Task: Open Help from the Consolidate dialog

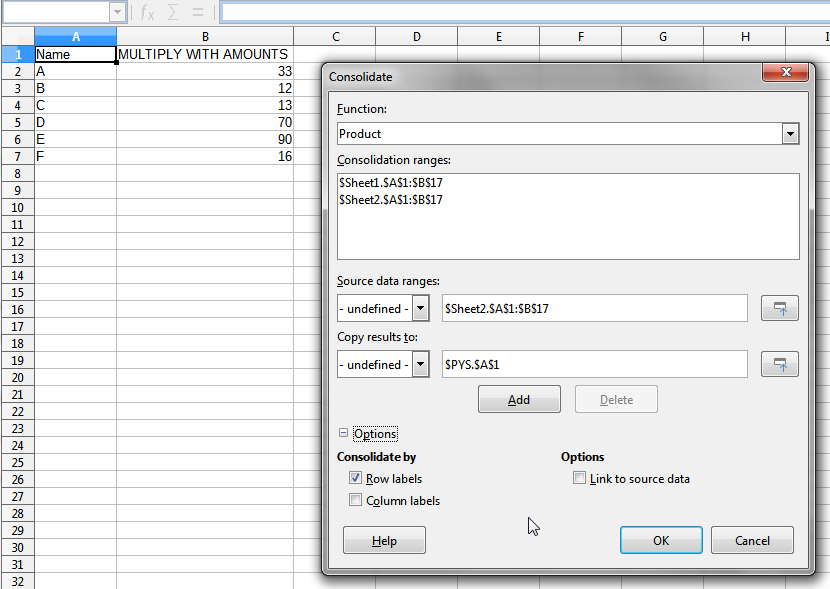Action: pos(384,539)
